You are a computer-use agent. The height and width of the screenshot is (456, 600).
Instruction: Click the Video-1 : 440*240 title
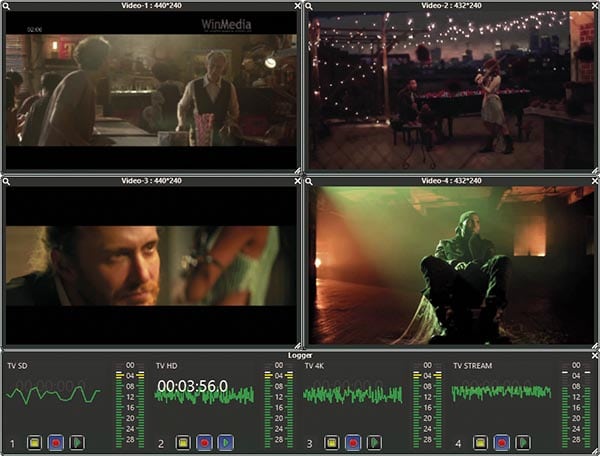click(152, 6)
